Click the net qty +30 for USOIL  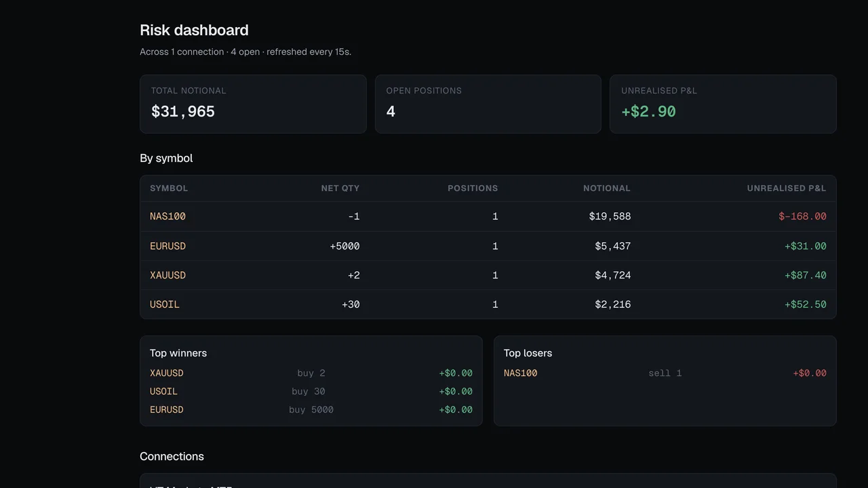[x=351, y=304]
